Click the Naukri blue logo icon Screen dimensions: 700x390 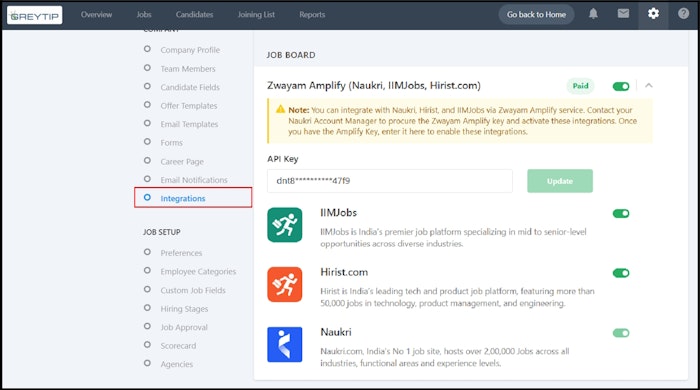coord(285,344)
